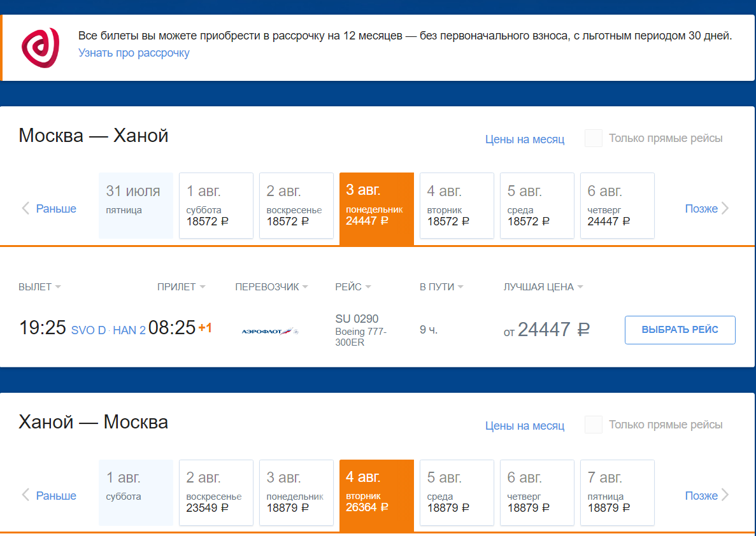756x536 pixels.
Task: Click the red spiral installment logo
Action: pyautogui.click(x=41, y=47)
